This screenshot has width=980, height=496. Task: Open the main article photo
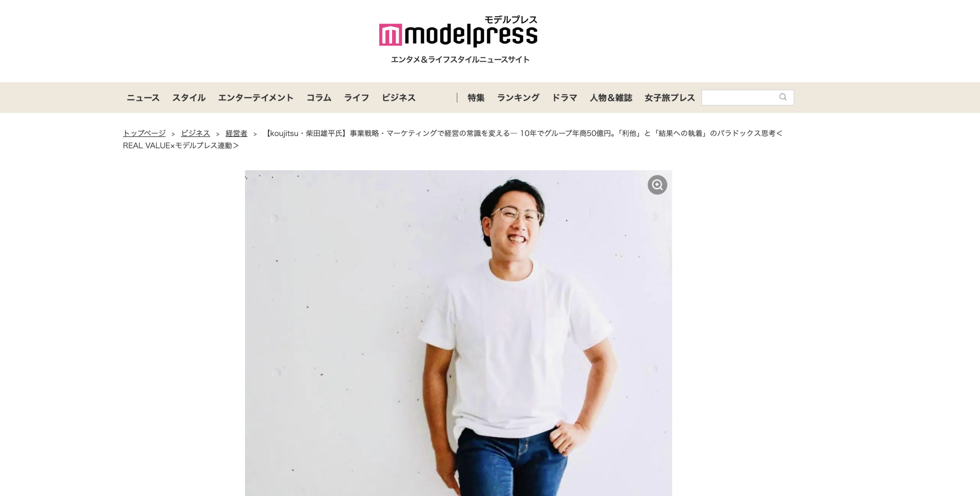coord(458,333)
